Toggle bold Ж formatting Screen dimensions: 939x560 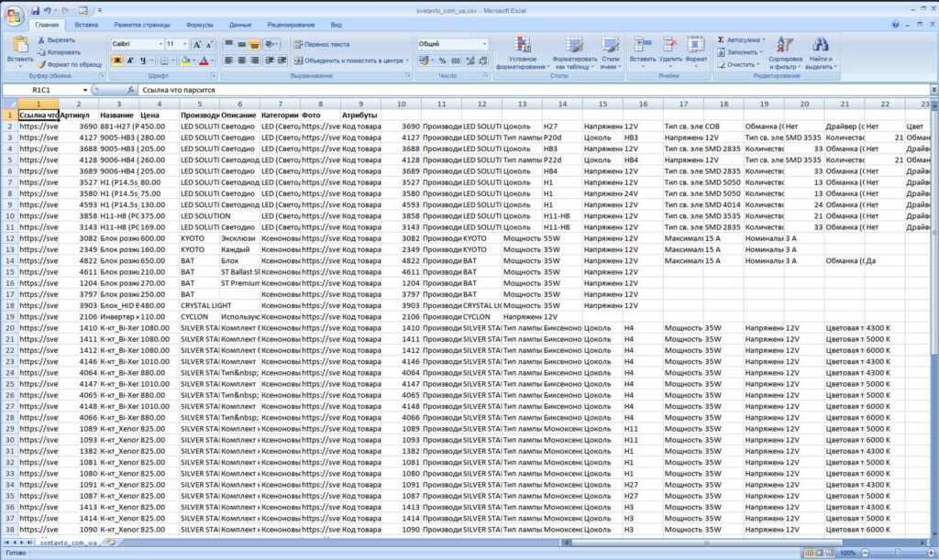click(117, 60)
